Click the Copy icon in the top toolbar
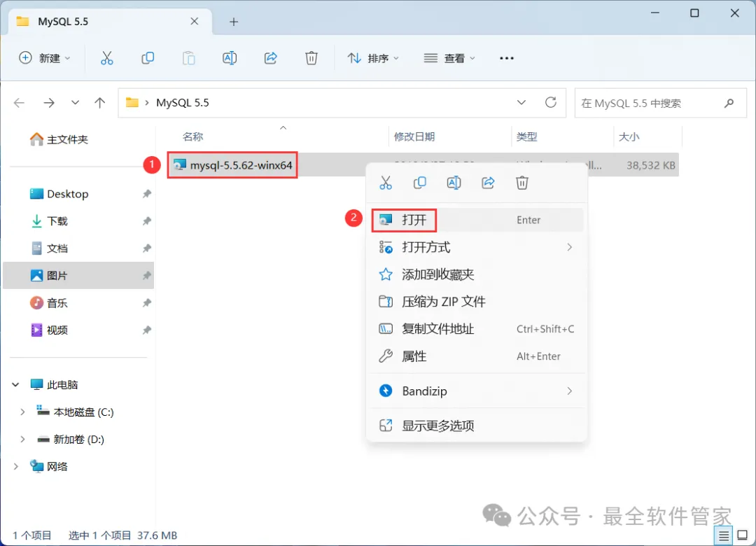This screenshot has height=546, width=756. 148,58
